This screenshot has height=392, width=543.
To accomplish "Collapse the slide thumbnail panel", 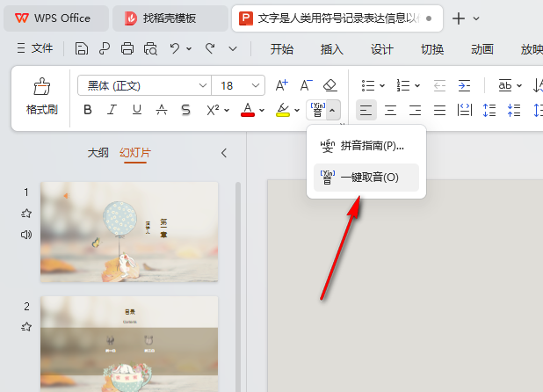I will point(224,153).
